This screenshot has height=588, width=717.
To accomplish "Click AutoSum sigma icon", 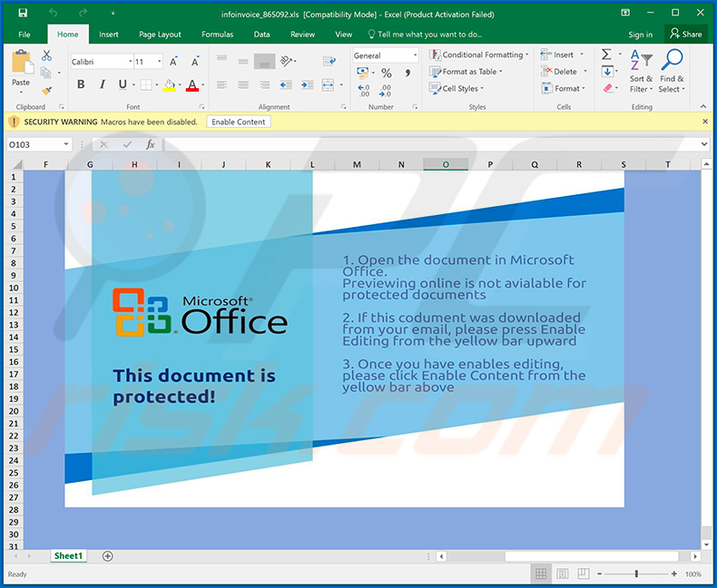I will [x=606, y=54].
